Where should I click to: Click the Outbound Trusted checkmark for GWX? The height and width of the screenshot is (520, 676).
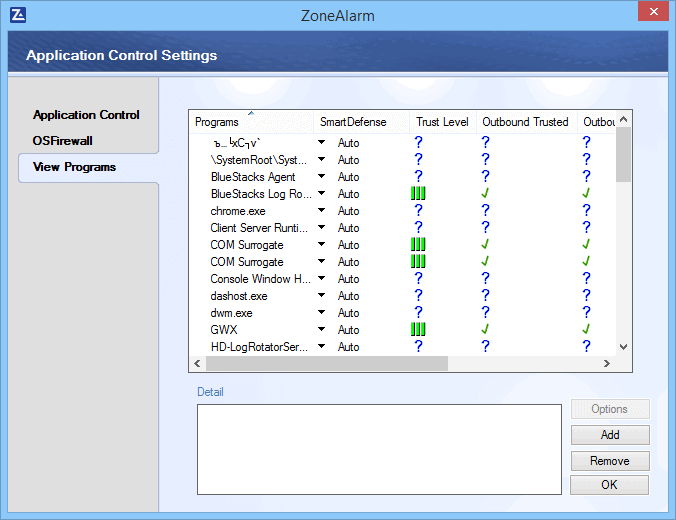click(485, 329)
